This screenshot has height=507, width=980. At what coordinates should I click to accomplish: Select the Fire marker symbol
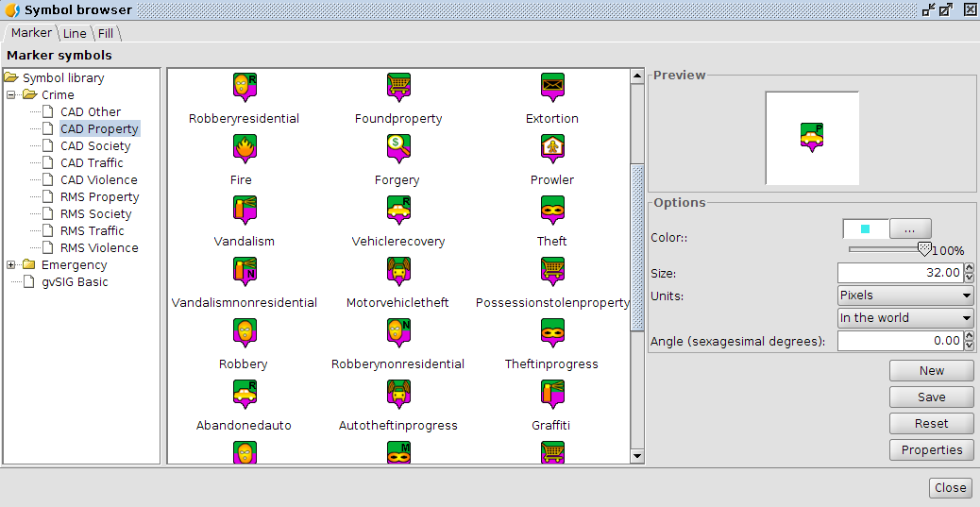click(244, 149)
